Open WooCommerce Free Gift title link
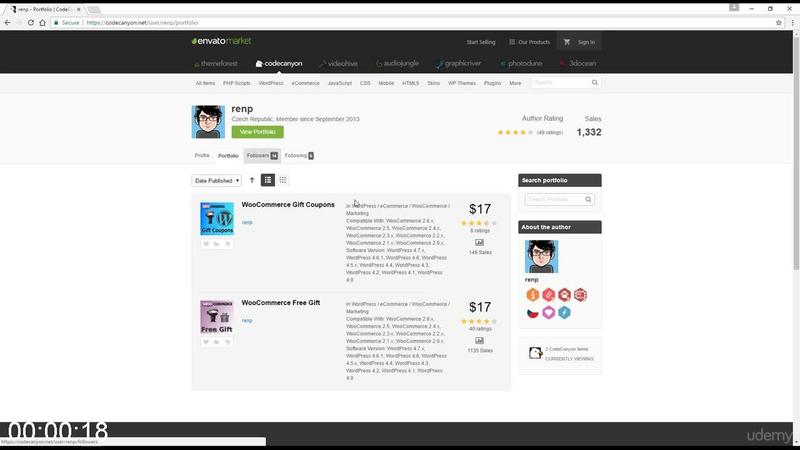Screen dimensions: 800x450 coord(281,303)
